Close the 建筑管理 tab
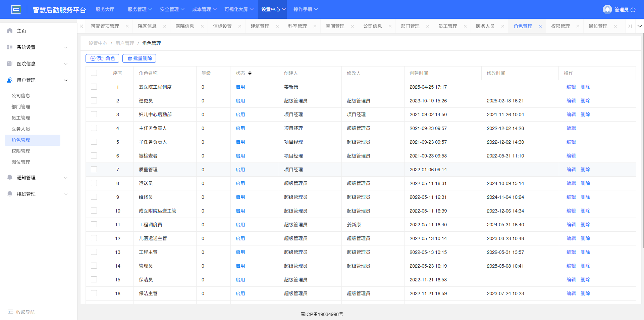The image size is (644, 320). tap(277, 26)
